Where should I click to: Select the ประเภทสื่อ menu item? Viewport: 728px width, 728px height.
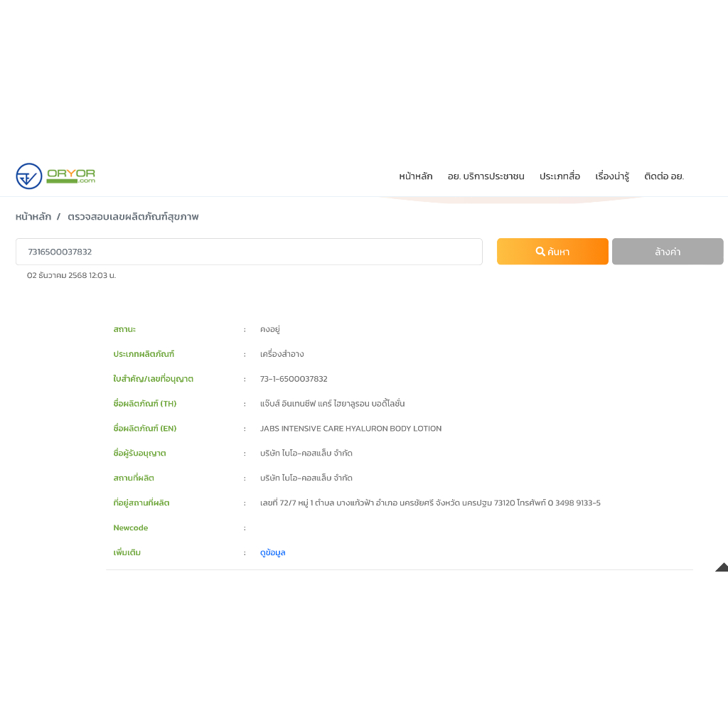[x=560, y=176]
